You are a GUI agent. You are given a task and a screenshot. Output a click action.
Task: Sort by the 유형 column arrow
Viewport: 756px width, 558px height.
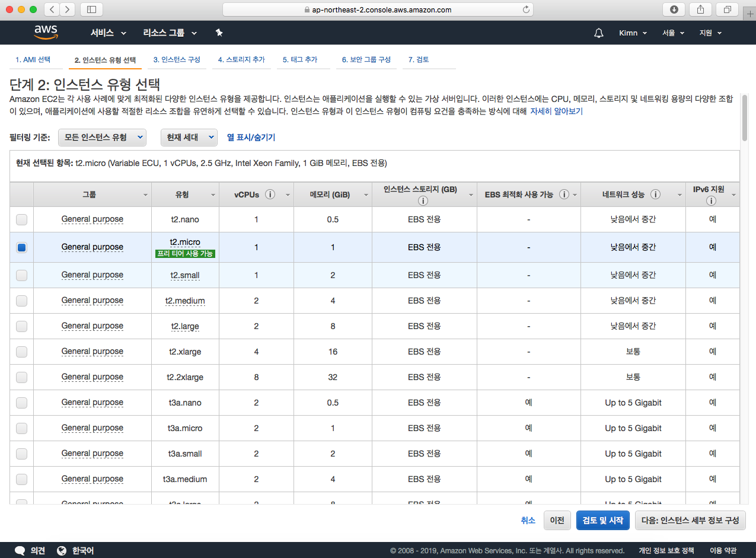pos(213,195)
